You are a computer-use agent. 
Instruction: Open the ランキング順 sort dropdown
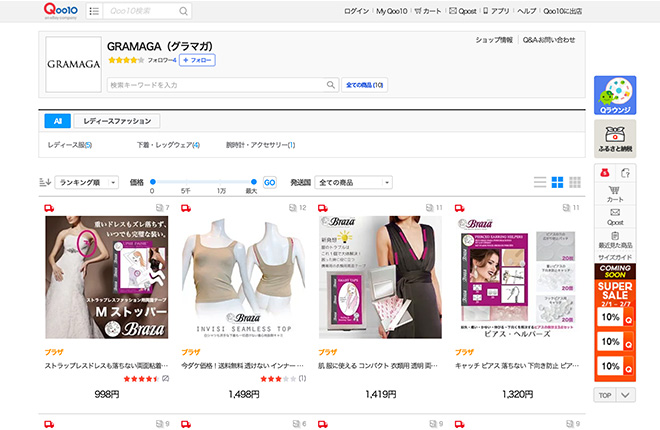click(x=87, y=182)
